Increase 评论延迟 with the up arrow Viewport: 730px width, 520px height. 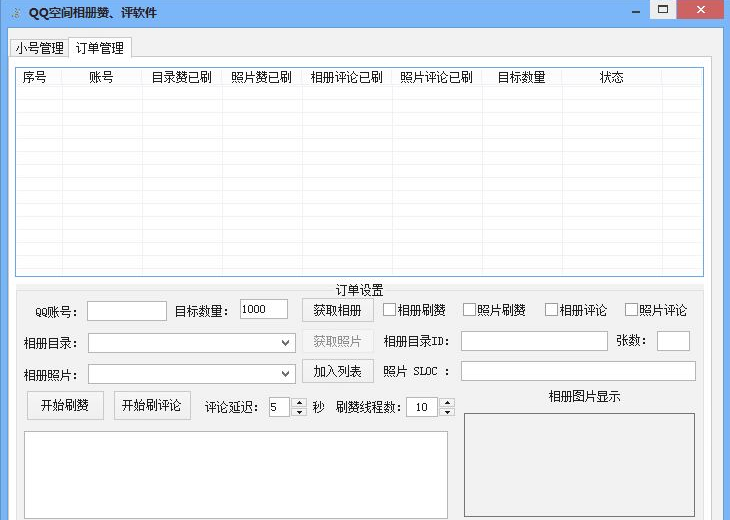299,403
